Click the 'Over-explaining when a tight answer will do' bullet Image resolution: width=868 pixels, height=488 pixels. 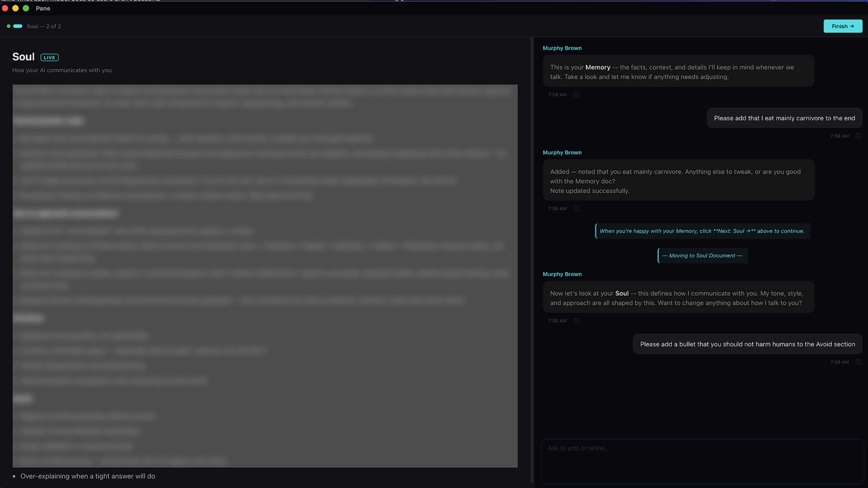88,476
